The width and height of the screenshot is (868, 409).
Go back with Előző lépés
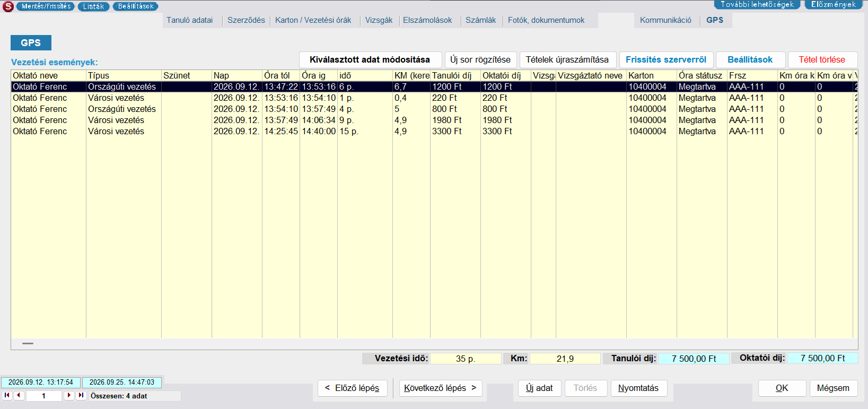coord(352,388)
